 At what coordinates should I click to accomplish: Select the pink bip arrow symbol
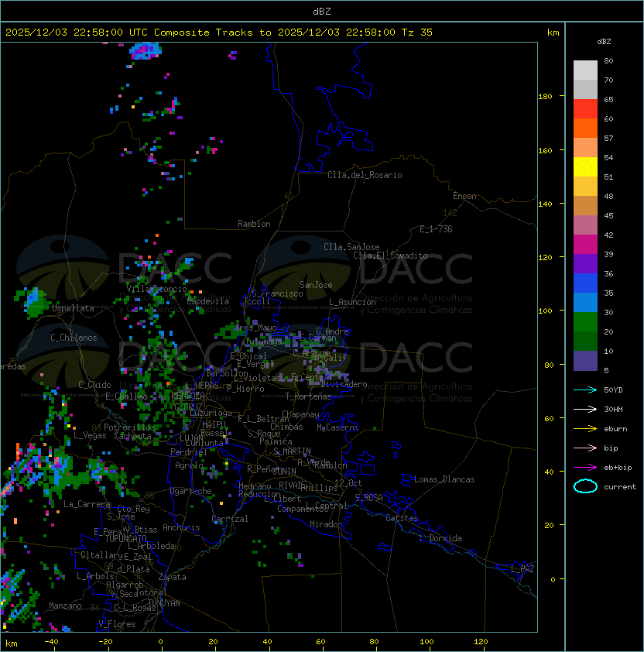(x=585, y=448)
